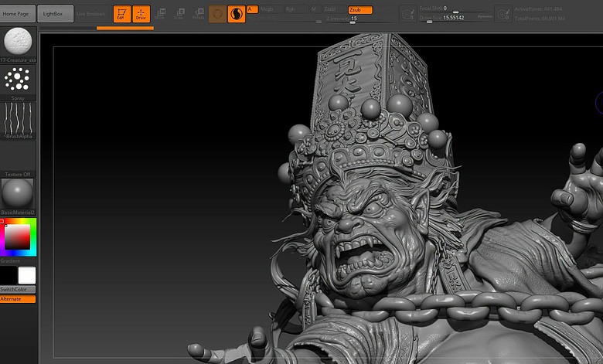The image size is (603, 364).
Task: Click the orange progress bar under toolbar
Action: click(x=125, y=28)
